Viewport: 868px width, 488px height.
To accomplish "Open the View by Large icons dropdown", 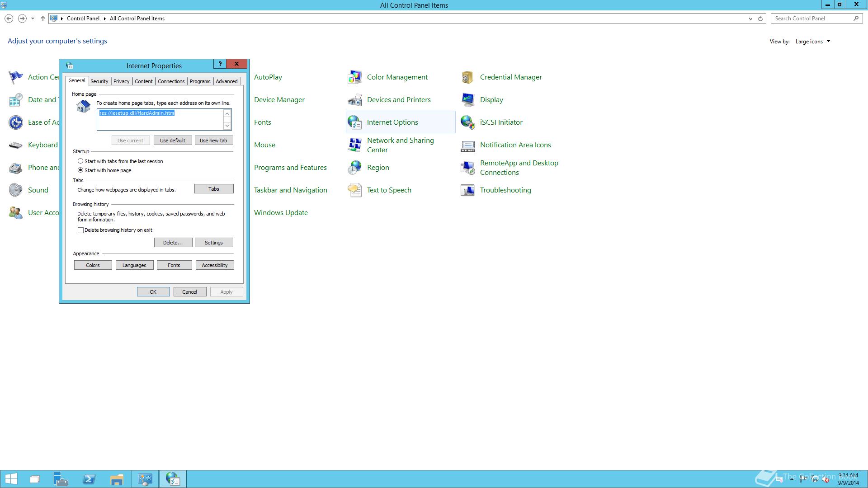I will tap(813, 42).
